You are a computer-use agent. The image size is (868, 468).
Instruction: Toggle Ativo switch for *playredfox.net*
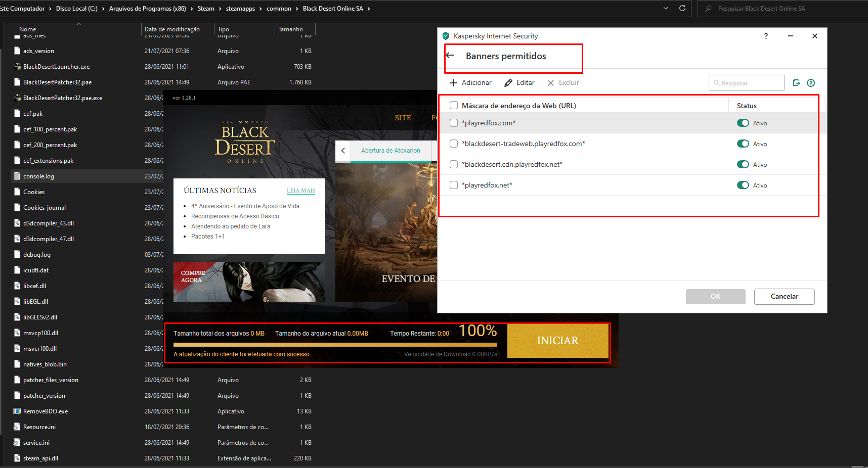tap(743, 185)
